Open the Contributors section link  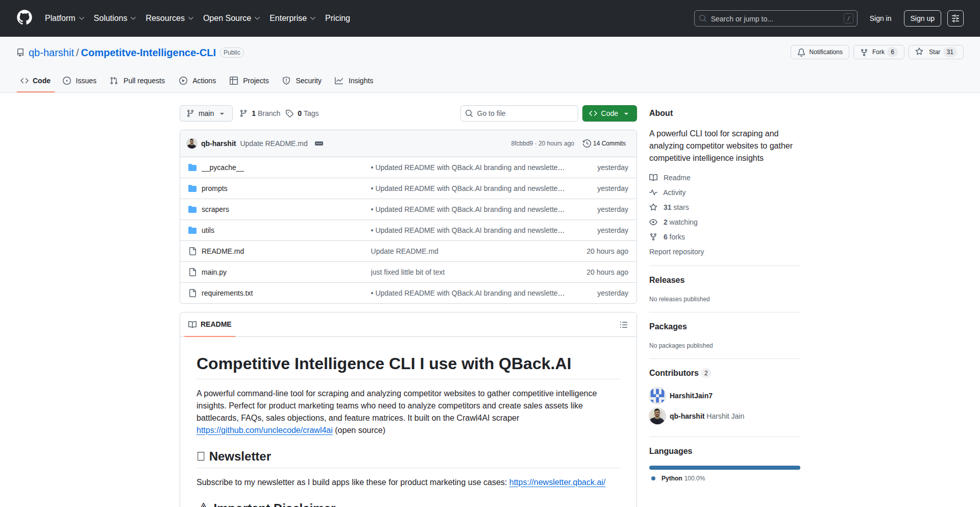679,373
